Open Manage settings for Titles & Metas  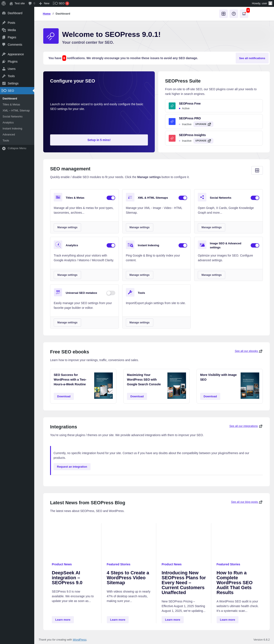click(67, 227)
